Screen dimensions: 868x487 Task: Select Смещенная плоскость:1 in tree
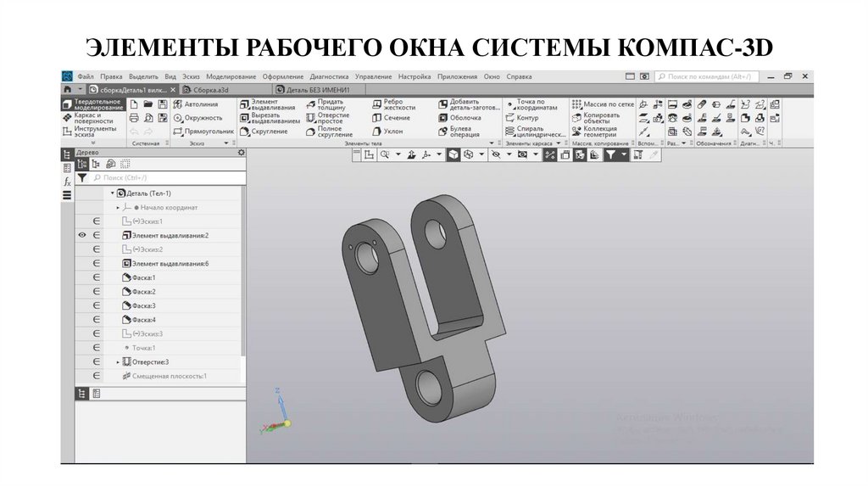coord(164,376)
